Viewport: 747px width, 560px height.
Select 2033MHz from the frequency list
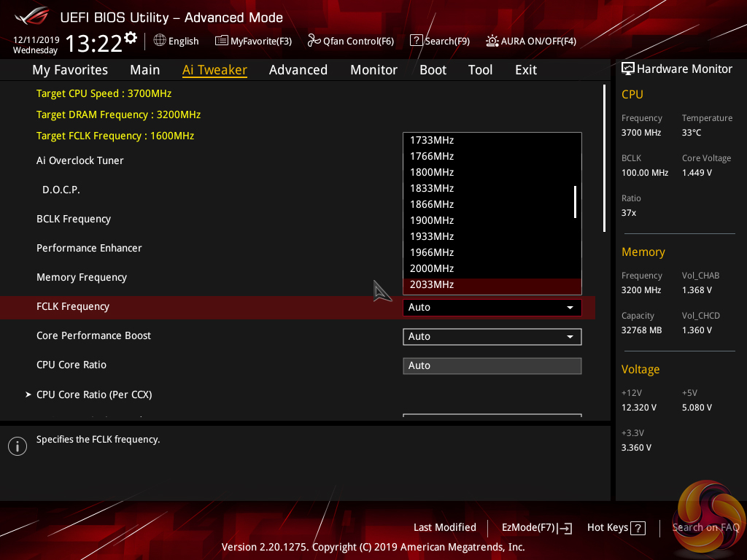tap(432, 284)
